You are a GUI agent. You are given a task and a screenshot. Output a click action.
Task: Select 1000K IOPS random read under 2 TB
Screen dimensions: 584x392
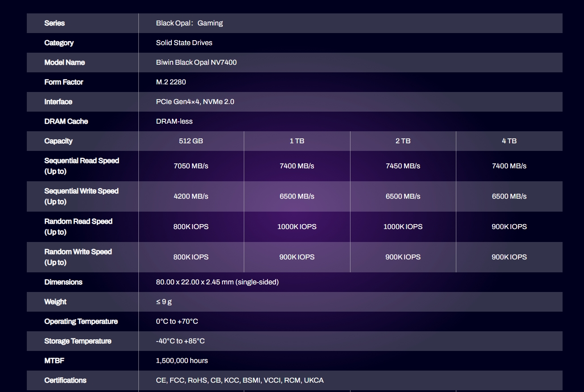(x=403, y=227)
